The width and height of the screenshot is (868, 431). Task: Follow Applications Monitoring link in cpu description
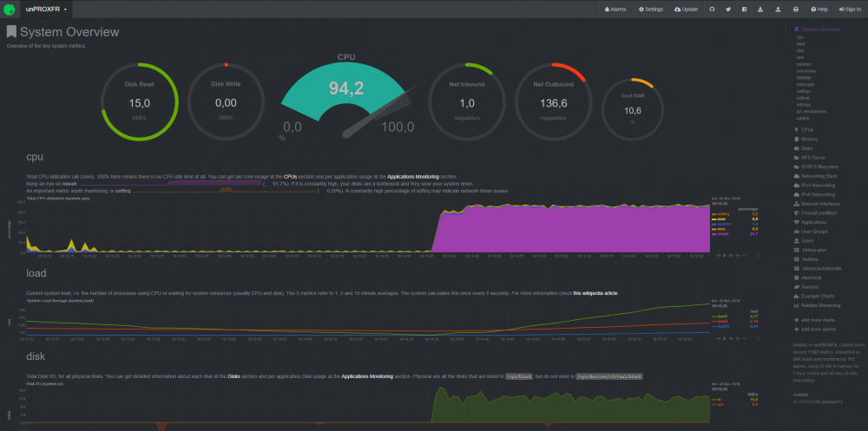coord(413,176)
